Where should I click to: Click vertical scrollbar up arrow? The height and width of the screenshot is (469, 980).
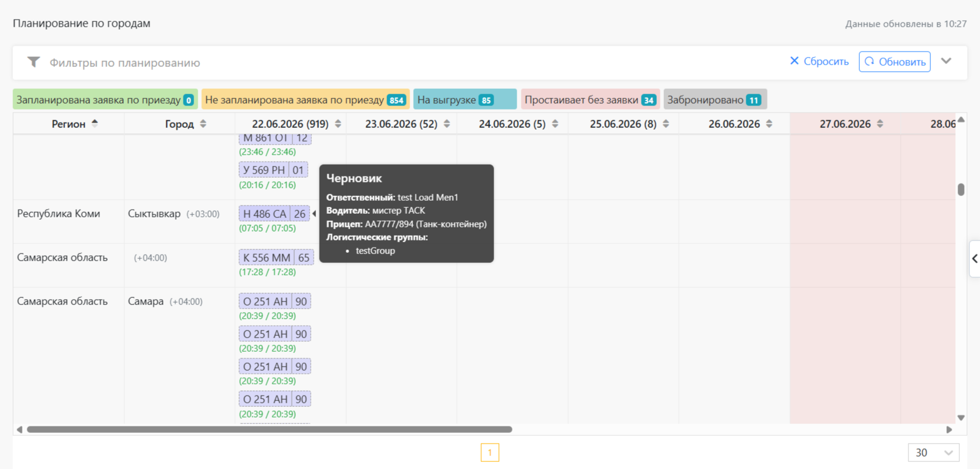[961, 120]
